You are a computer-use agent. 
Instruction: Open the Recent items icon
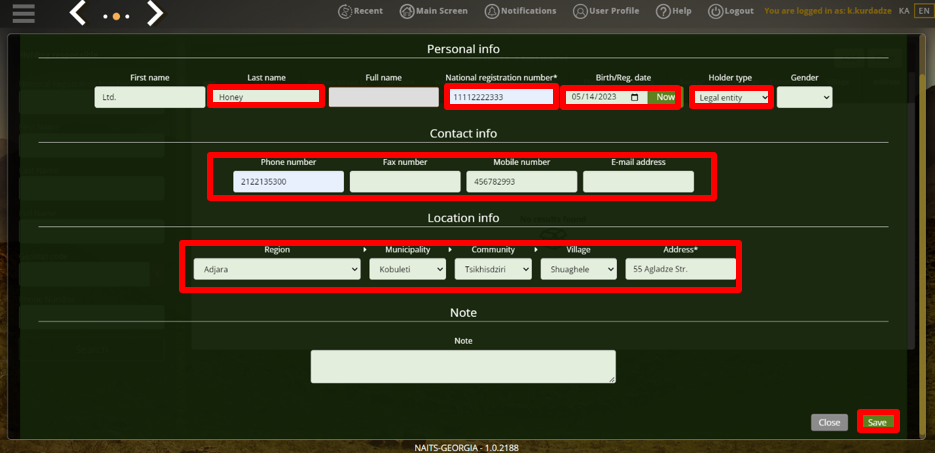coord(345,11)
